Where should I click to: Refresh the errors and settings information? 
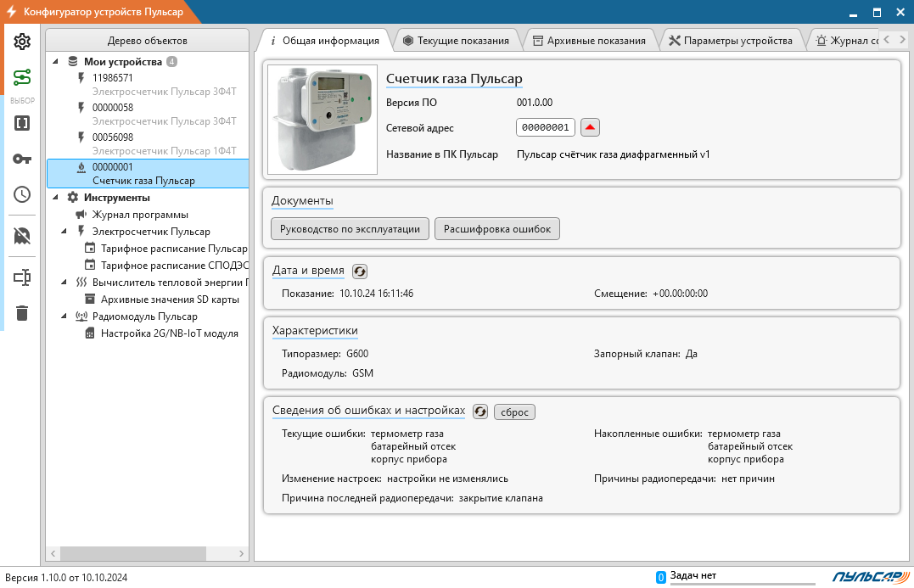pyautogui.click(x=480, y=412)
